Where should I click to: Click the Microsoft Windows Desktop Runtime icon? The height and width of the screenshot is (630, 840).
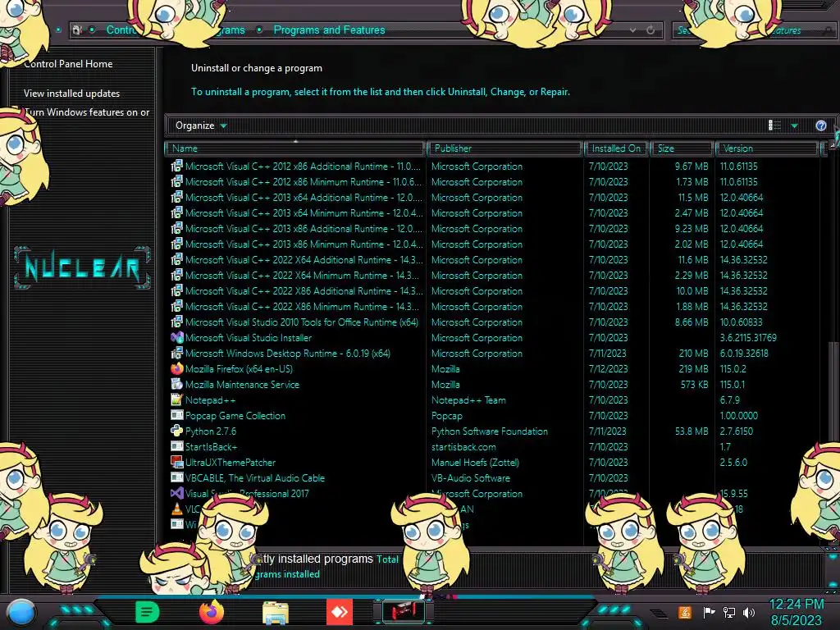pyautogui.click(x=177, y=353)
